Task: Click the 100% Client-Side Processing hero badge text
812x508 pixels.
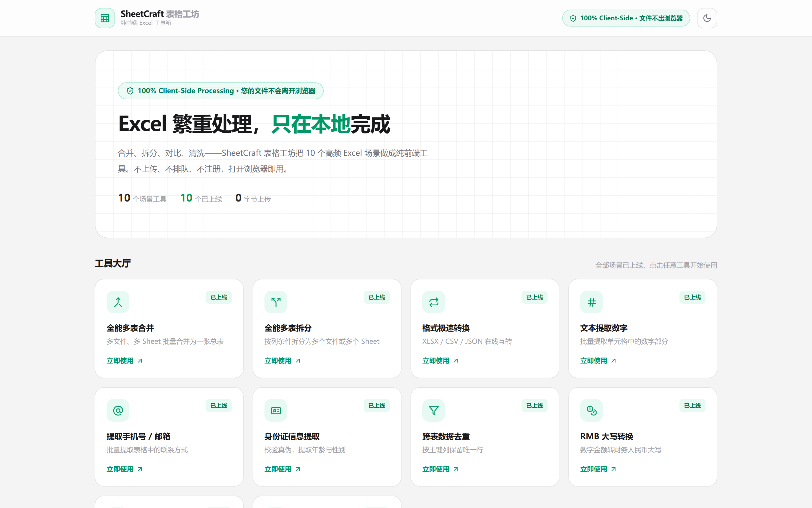Action: [x=226, y=91]
